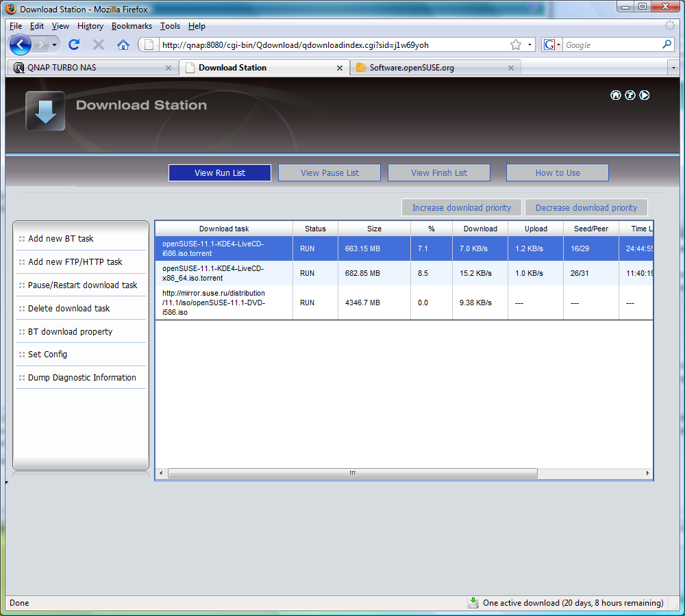The width and height of the screenshot is (685, 616).
Task: Open the History menu
Action: pyautogui.click(x=90, y=26)
